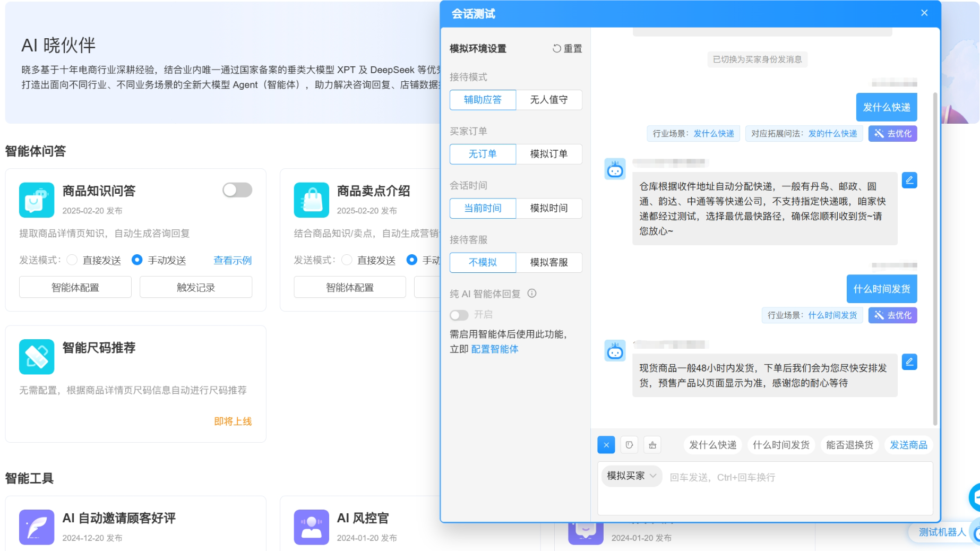The height and width of the screenshot is (551, 980).
Task: Click the 商品知识问答 shopping bag icon
Action: (x=37, y=200)
